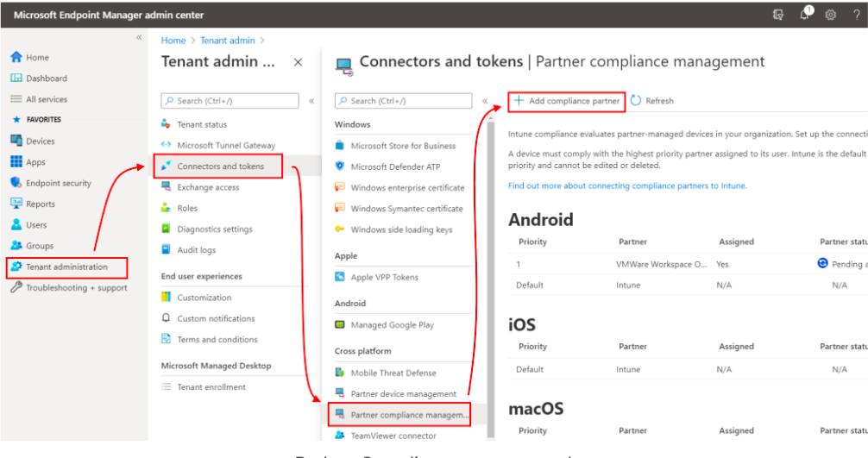
Task: Click the Users person icon
Action: [x=16, y=224]
